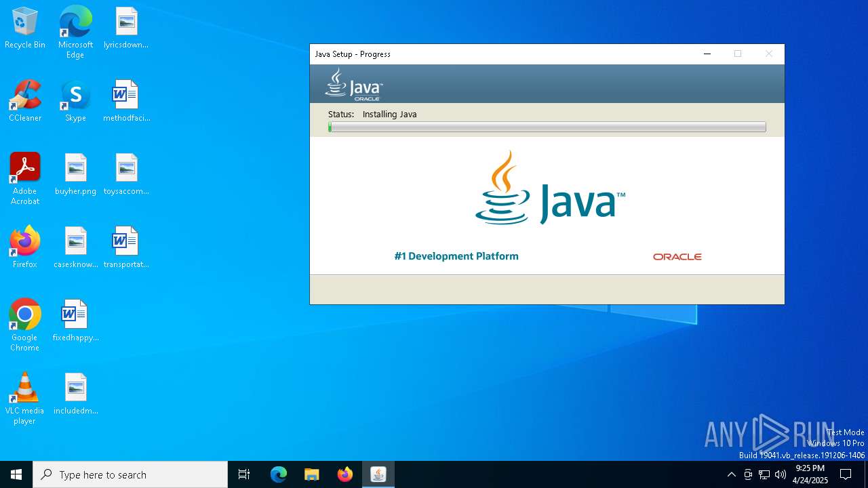Minimize the Java Setup window

tap(707, 54)
